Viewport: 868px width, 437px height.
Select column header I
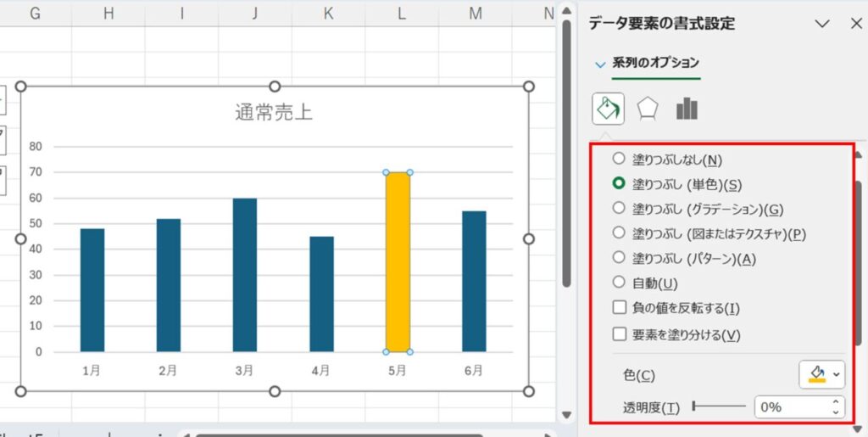tap(181, 14)
